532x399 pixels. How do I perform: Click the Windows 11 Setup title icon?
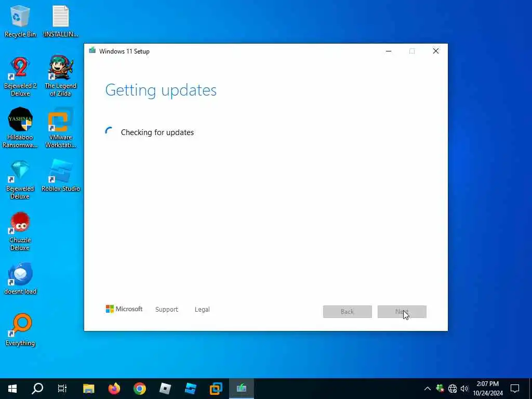coord(92,51)
